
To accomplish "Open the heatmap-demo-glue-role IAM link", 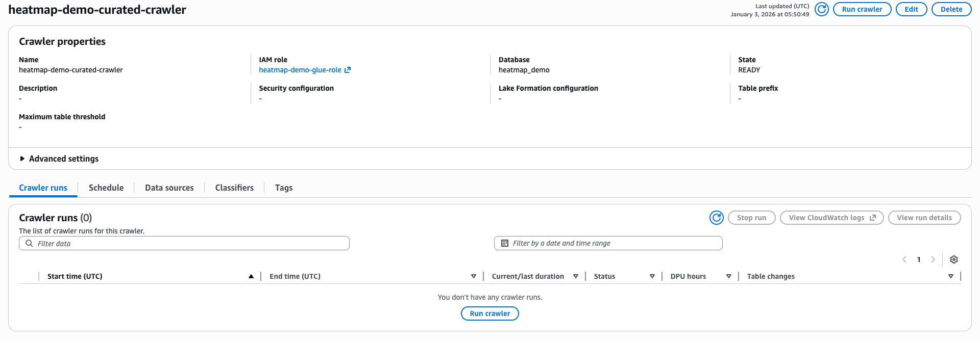I will (300, 70).
